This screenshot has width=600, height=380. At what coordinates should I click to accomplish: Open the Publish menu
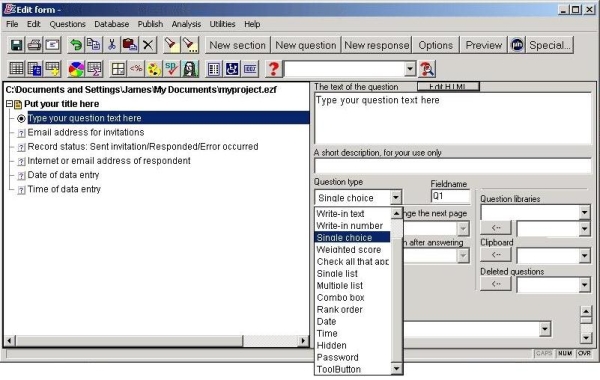coord(150,24)
